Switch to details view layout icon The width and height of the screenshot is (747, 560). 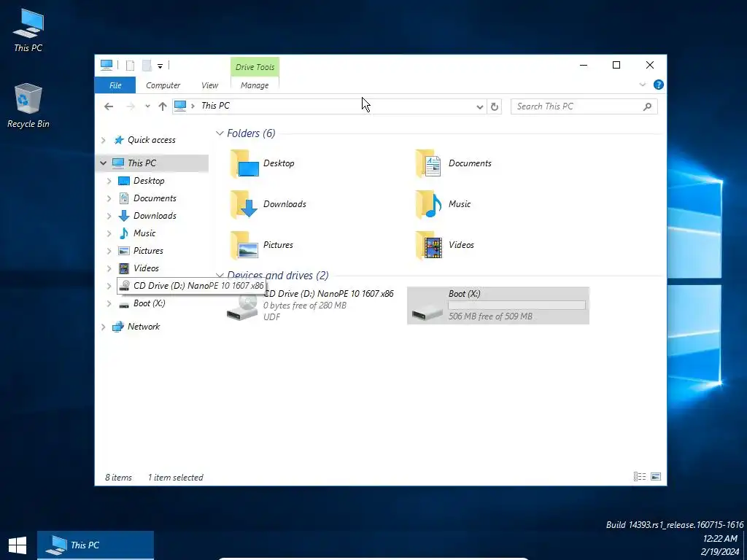coord(639,477)
